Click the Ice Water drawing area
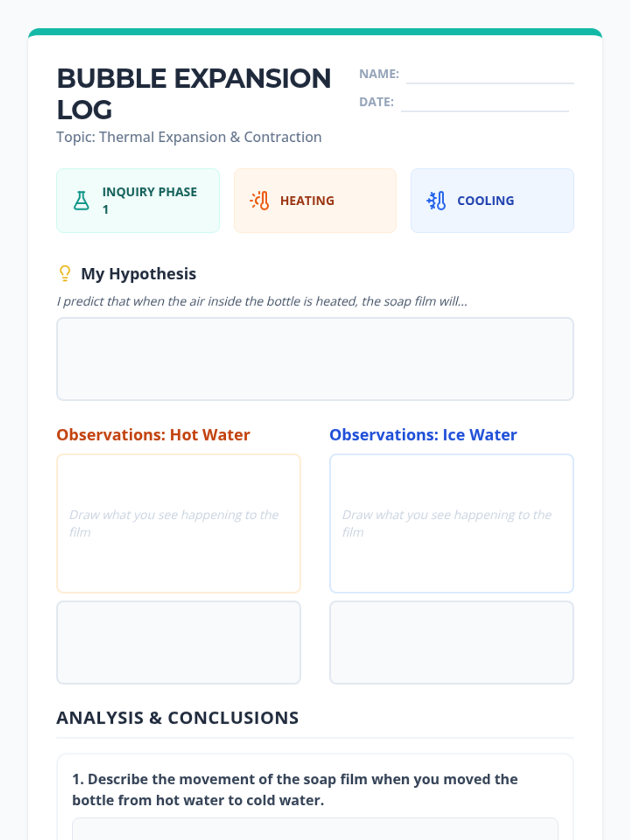This screenshot has height=840, width=630. (x=451, y=523)
